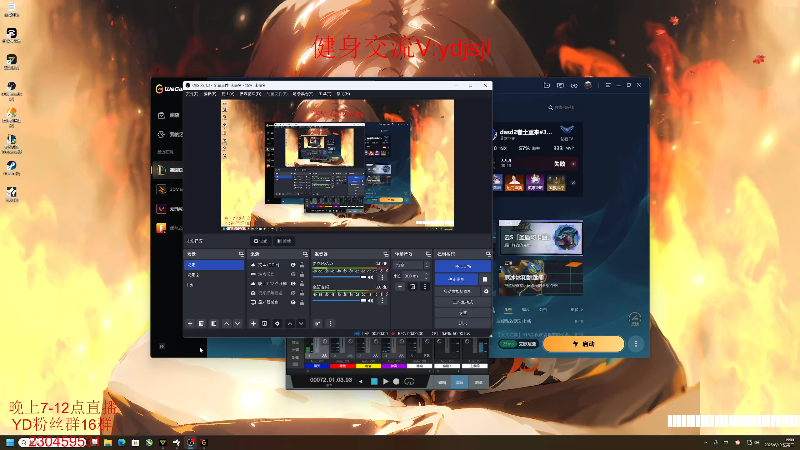This screenshot has width=800, height=450.
Task: Open three-dot menu of second mixer channel
Action: [382, 301]
